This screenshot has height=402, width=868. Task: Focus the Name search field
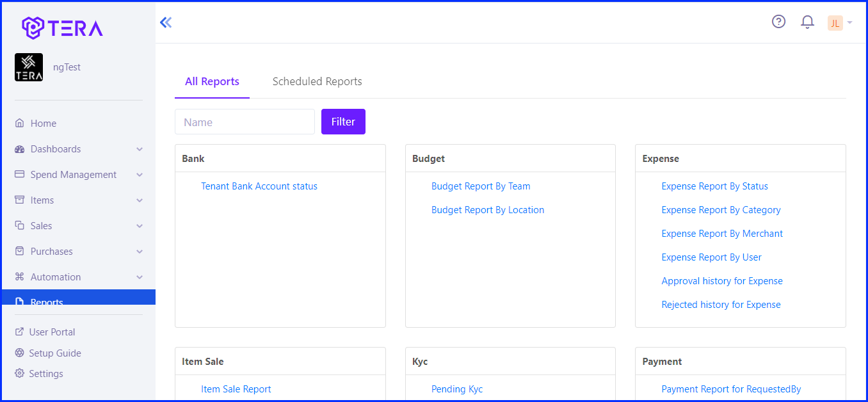(x=245, y=122)
